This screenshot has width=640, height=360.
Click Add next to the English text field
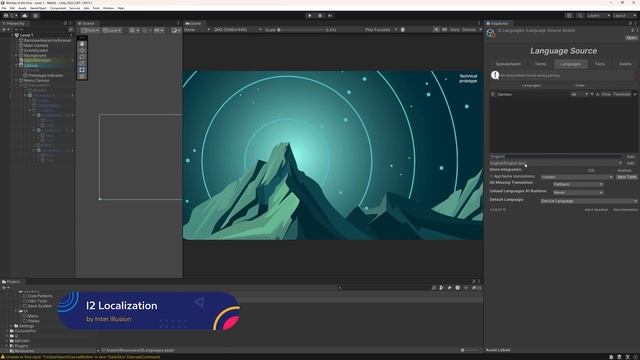coord(630,156)
